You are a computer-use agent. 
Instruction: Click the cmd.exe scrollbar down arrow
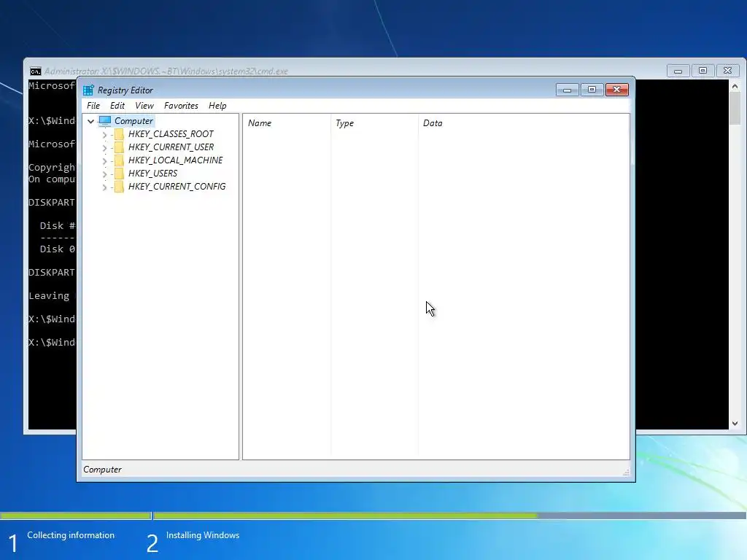pyautogui.click(x=735, y=424)
